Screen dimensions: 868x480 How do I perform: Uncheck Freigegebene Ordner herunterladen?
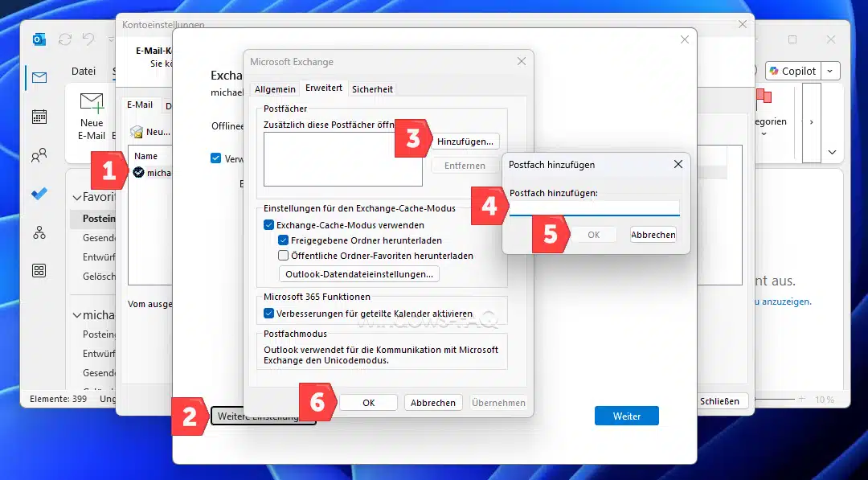283,240
